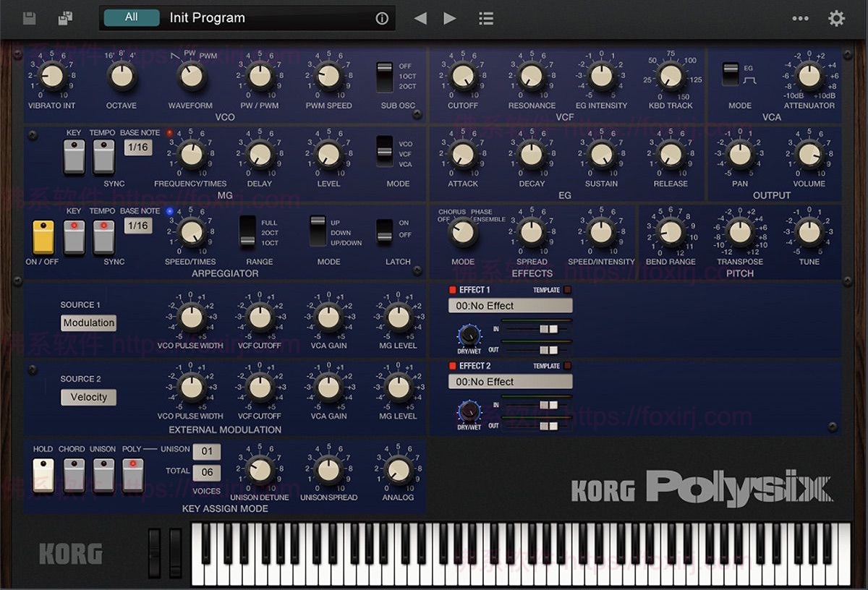Open the ellipsis options menu
The image size is (868, 590).
799,18
